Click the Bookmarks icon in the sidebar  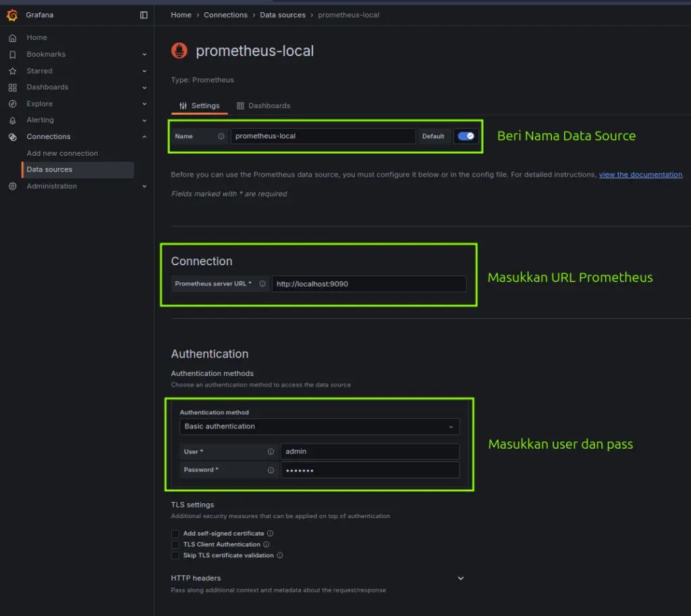(14, 54)
